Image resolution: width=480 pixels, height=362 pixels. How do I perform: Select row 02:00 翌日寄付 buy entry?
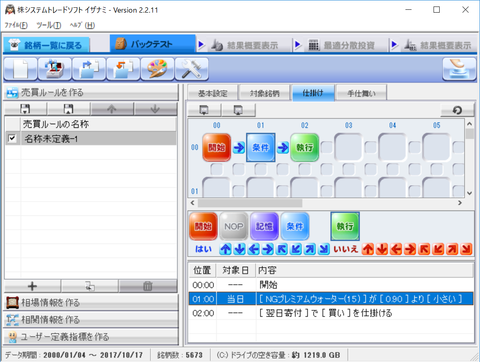(331, 313)
